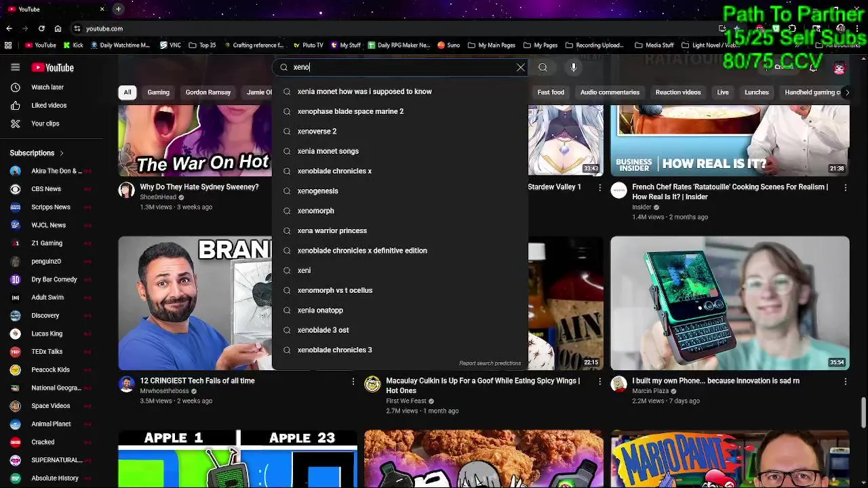Image resolution: width=868 pixels, height=488 pixels.
Task: Open I built my own Phone thumbnail
Action: (x=730, y=303)
